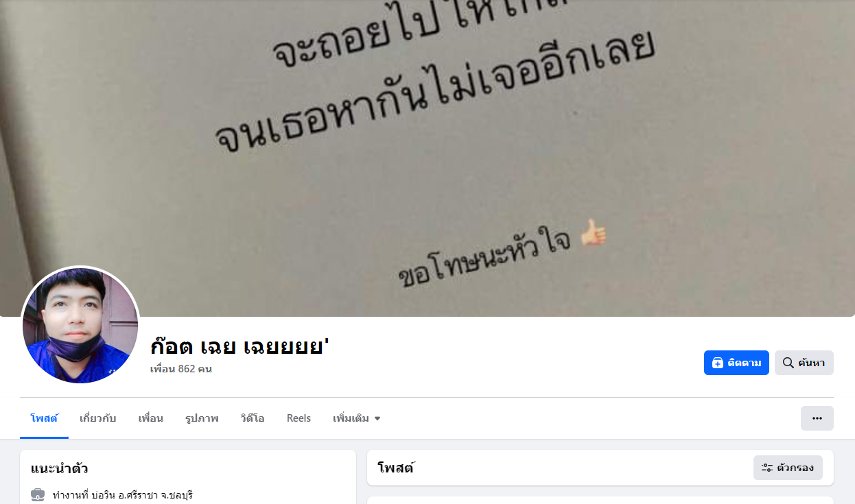The image size is (855, 504).
Task: Open the cover photo
Action: 427,137
